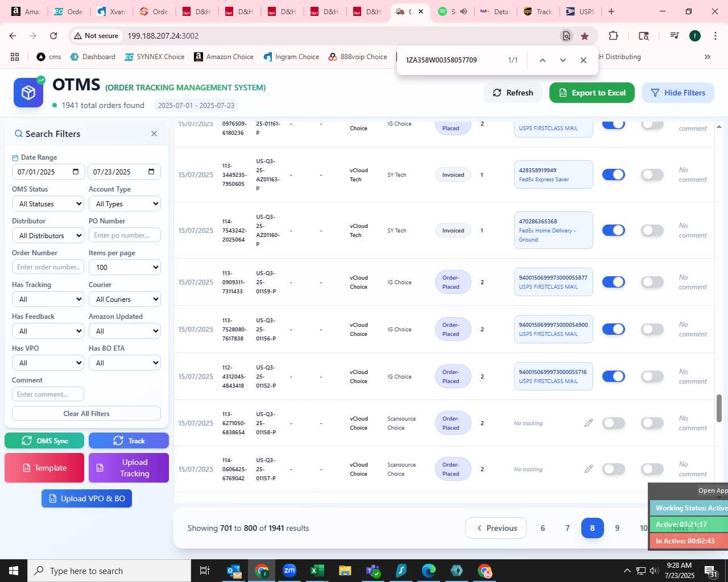The image size is (728, 582).
Task: Open Distributor dropdown
Action: click(x=48, y=235)
